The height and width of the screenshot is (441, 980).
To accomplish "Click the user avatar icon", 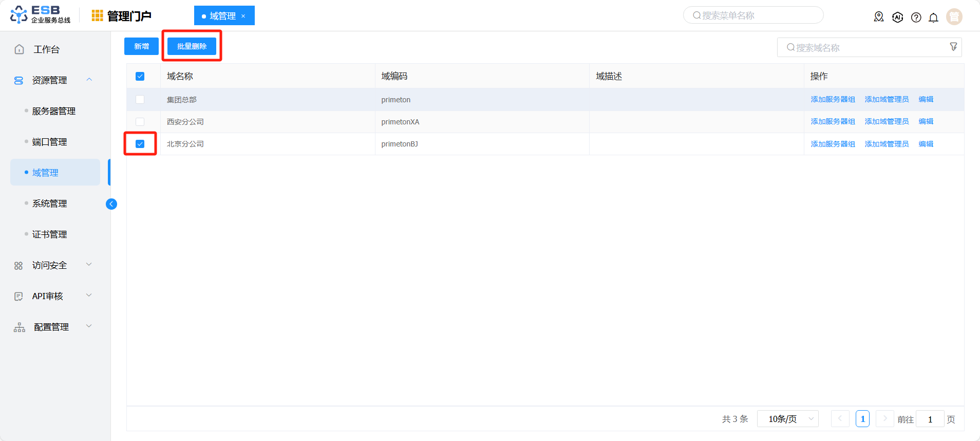I will point(954,16).
